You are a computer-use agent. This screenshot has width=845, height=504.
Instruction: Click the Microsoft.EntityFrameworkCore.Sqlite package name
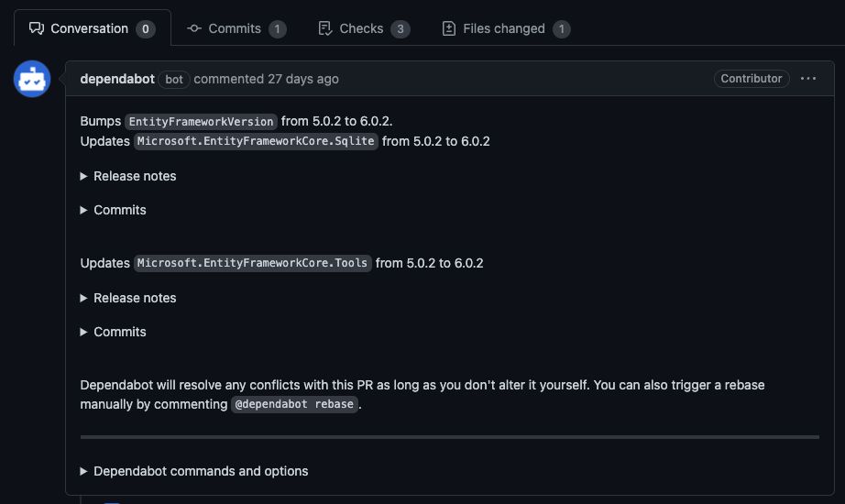click(x=256, y=141)
